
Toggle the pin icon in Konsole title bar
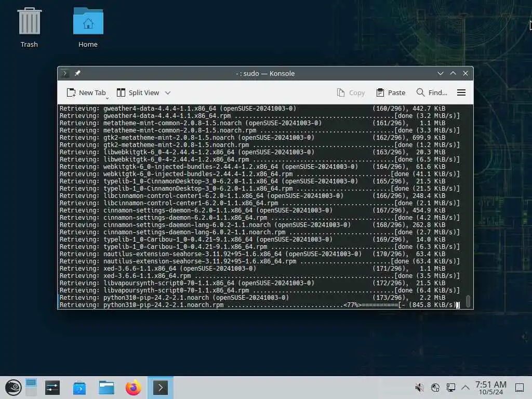click(78, 73)
